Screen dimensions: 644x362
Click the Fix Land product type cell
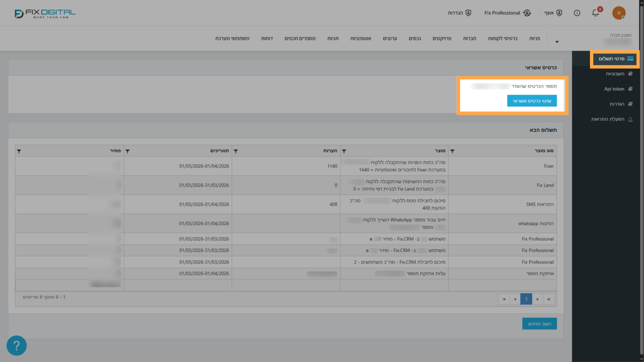point(502,185)
